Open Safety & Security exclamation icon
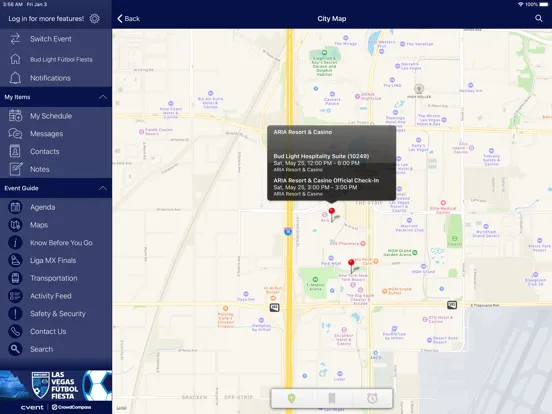The height and width of the screenshot is (414, 552). point(15,313)
